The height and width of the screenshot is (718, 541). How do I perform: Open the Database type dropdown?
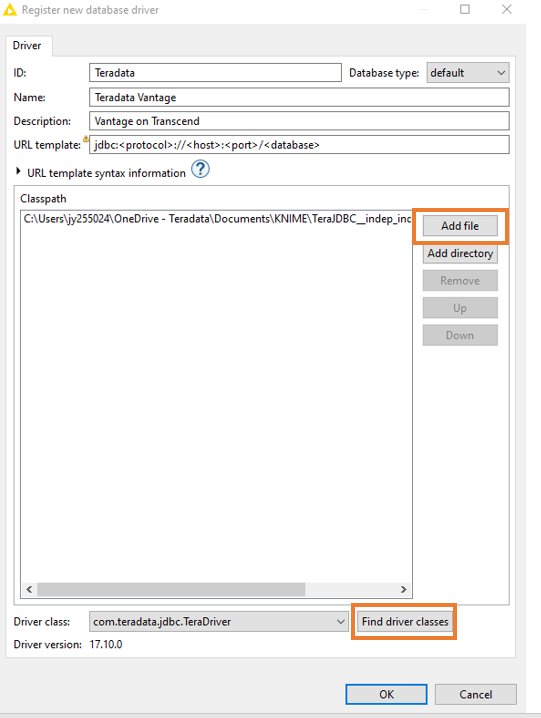click(x=468, y=73)
